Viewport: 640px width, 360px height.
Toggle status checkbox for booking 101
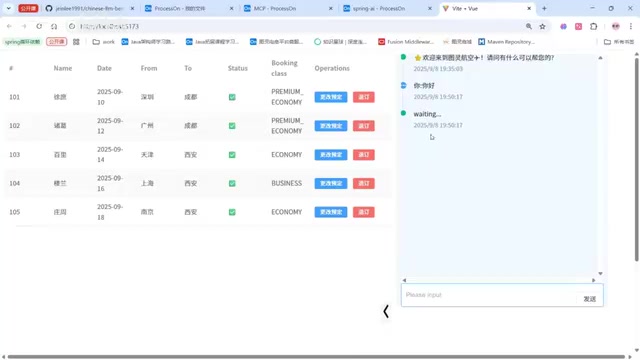coord(232,97)
